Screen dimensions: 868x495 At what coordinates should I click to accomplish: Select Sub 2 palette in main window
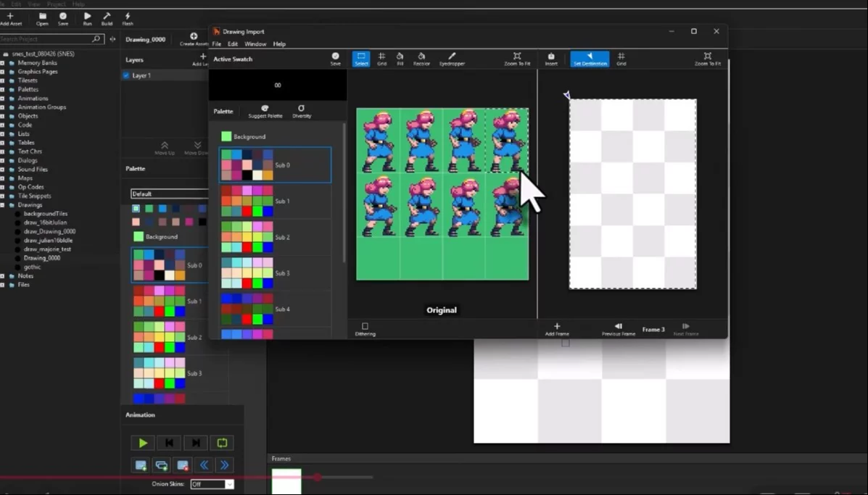pos(168,338)
